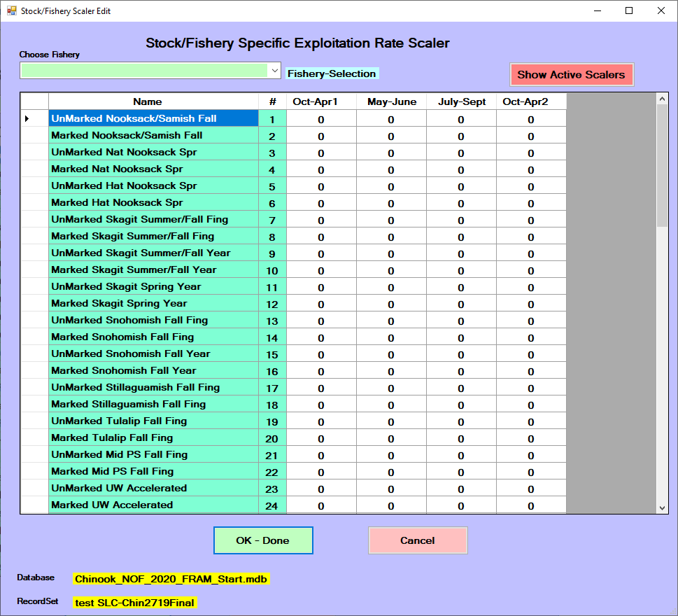
Task: Click the number 5 cell
Action: click(272, 185)
